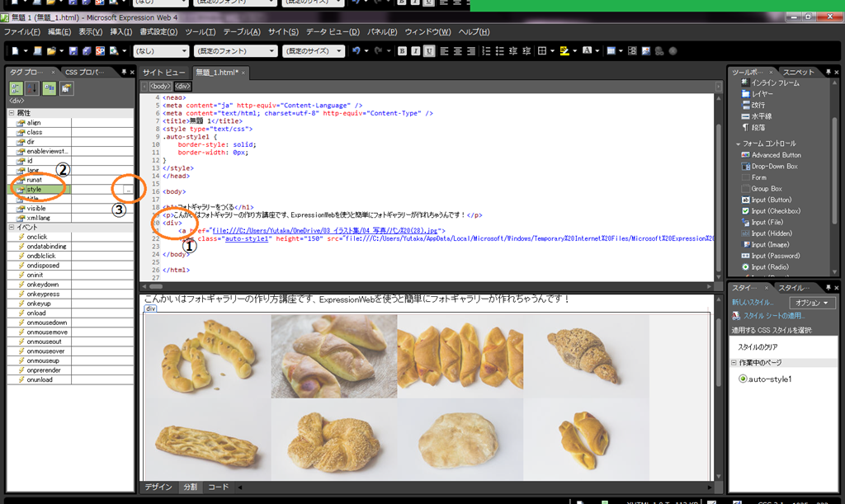The height and width of the screenshot is (504, 845).
Task: Center text using toolbar icon
Action: tap(457, 51)
